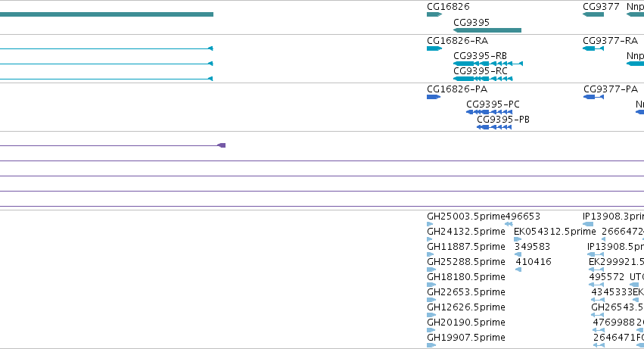Select the purple feature ending in a box
644x349 pixels.
113,145
